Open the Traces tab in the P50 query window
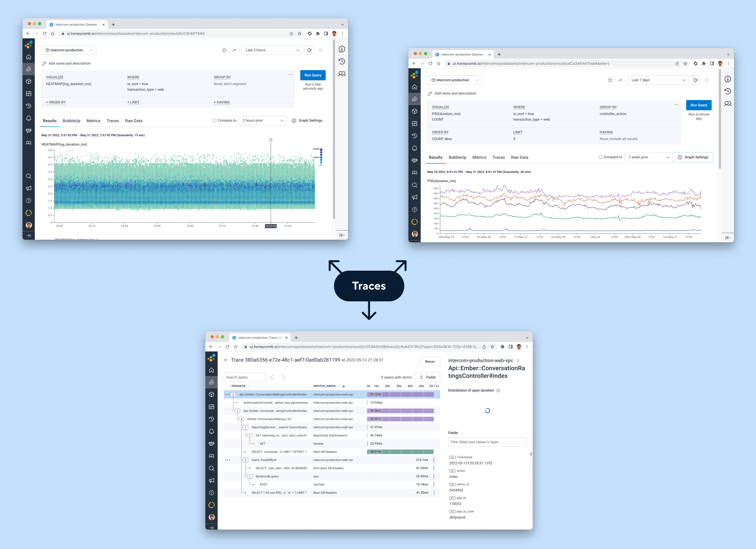This screenshot has height=549, width=756. pos(498,157)
